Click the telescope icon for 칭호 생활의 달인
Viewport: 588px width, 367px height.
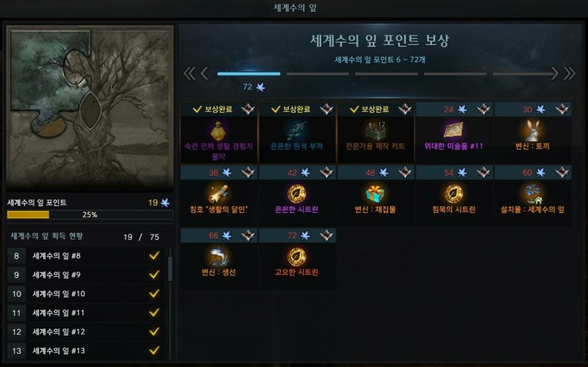[x=219, y=194]
